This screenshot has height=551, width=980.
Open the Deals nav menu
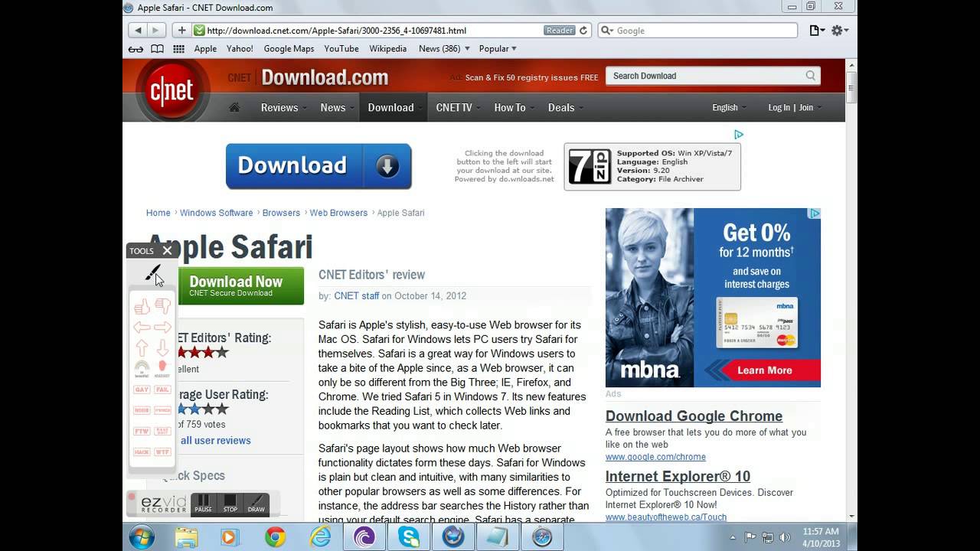coord(565,108)
